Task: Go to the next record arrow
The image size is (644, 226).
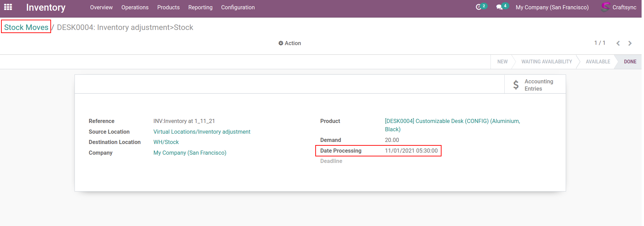Action: click(630, 43)
